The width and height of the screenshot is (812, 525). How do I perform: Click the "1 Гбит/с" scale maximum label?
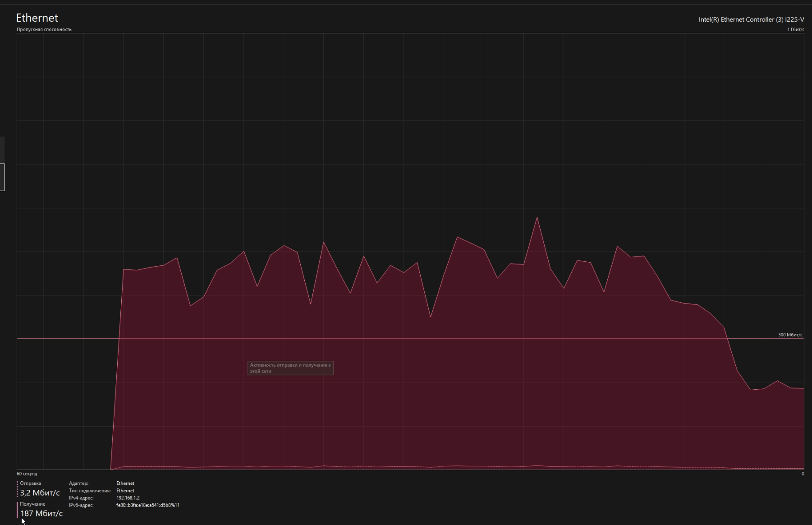[796, 29]
